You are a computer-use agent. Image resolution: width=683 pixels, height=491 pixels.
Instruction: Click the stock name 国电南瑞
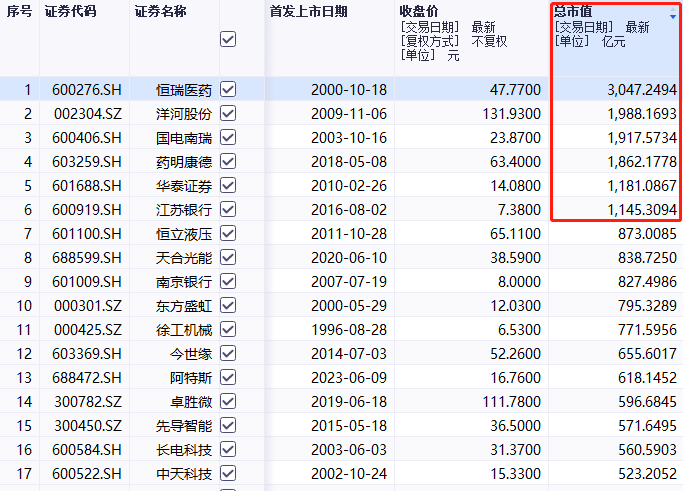click(184, 138)
